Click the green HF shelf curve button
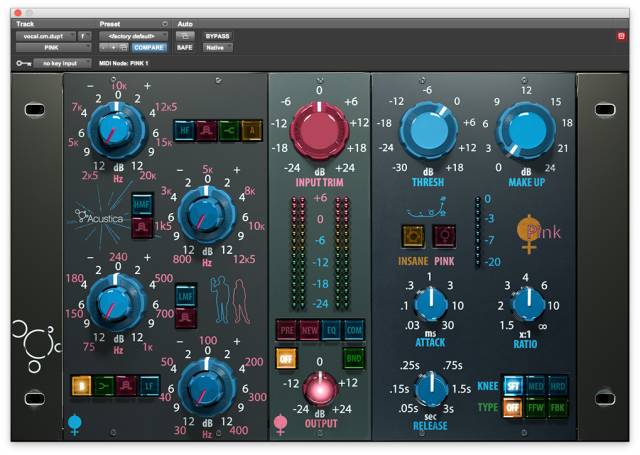 tap(229, 131)
